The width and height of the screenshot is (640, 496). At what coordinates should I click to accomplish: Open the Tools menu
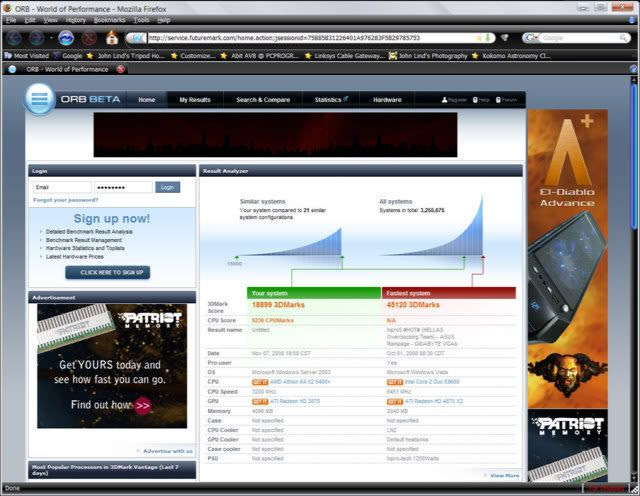pos(141,20)
